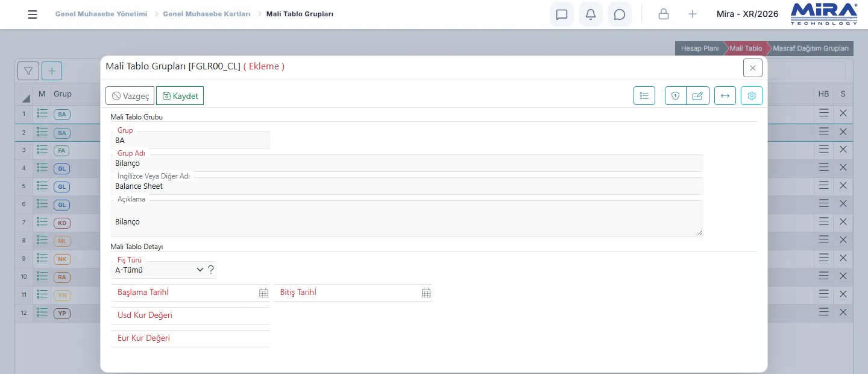The image size is (868, 374).
Task: Click the question mark help for Fiş Türü
Action: pyautogui.click(x=211, y=270)
